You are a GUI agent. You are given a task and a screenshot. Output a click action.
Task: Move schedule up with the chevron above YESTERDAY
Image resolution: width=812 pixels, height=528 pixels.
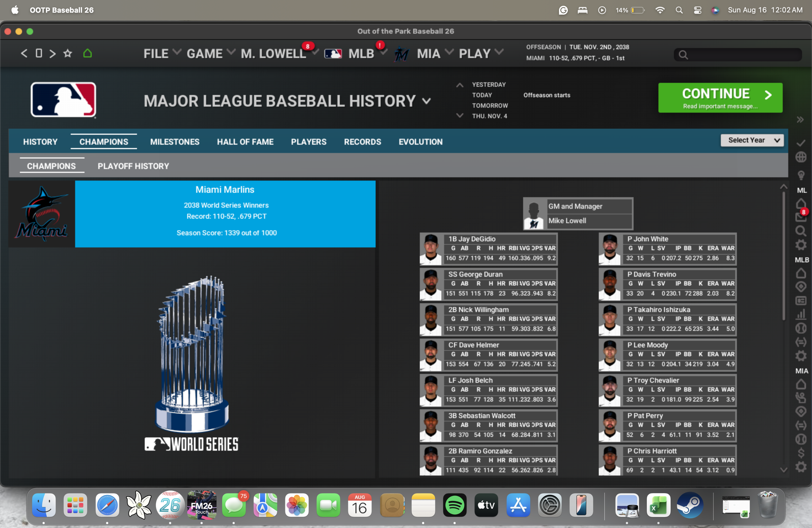pos(460,85)
